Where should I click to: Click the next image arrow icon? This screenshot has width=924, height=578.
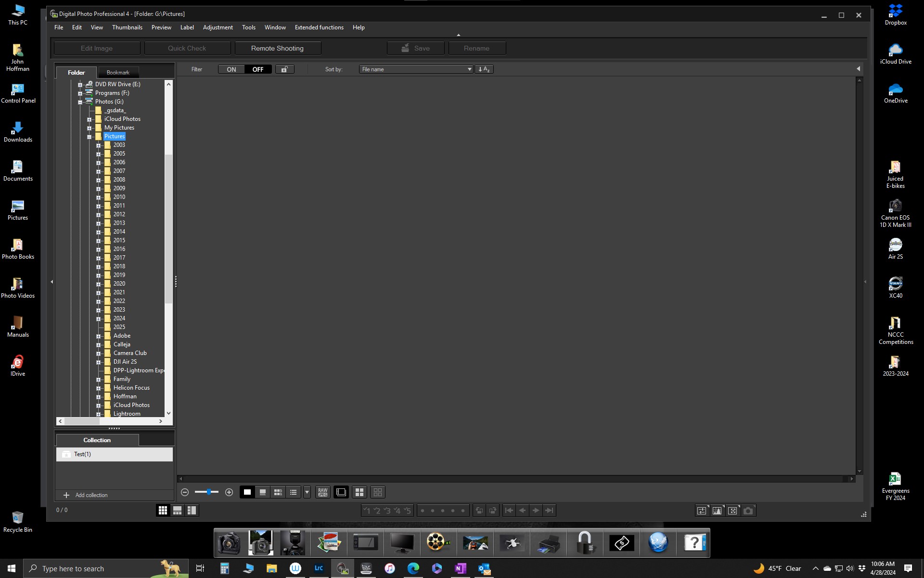(535, 511)
